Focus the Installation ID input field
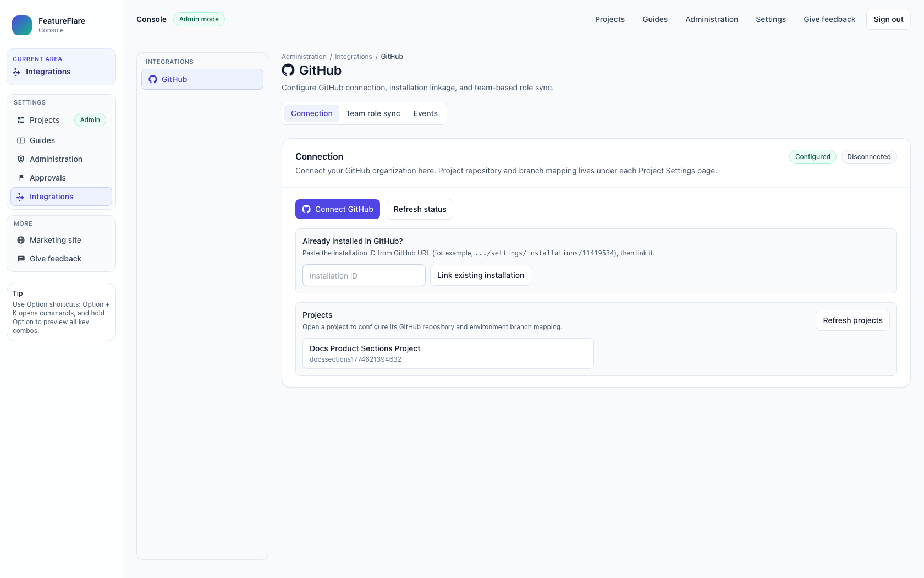 [x=364, y=275]
